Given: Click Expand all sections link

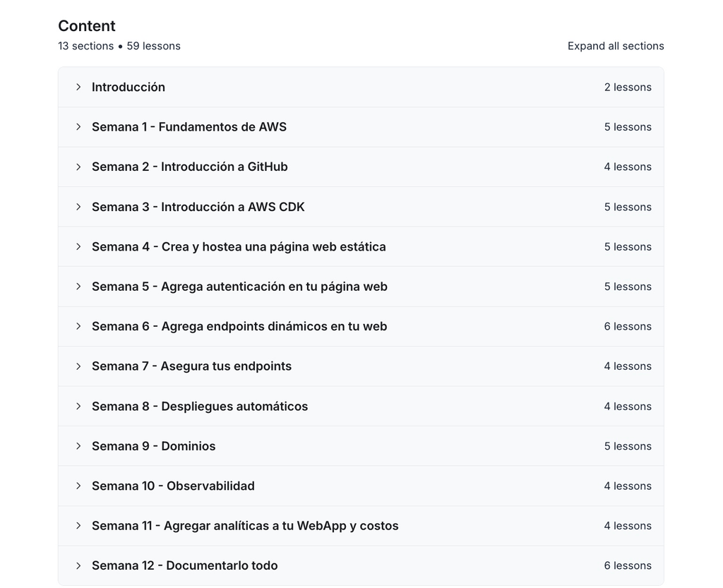Looking at the screenshot, I should click(x=616, y=46).
